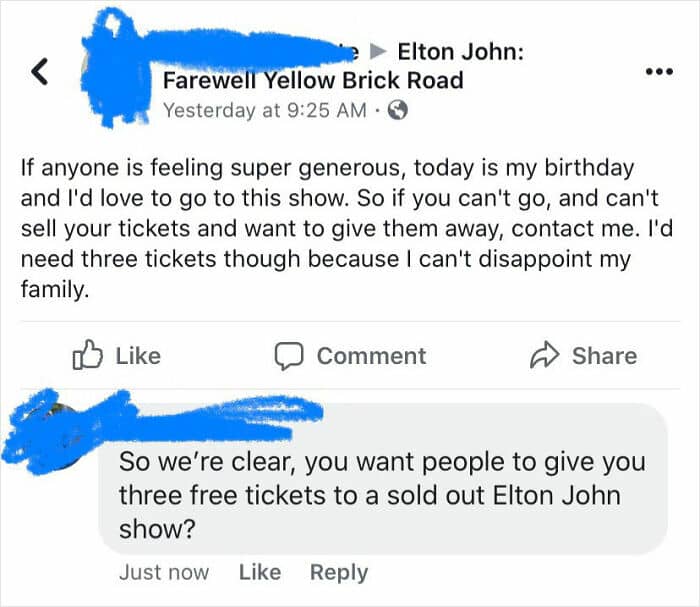Reply to the sold out show comment
The width and height of the screenshot is (700, 607).
[339, 573]
